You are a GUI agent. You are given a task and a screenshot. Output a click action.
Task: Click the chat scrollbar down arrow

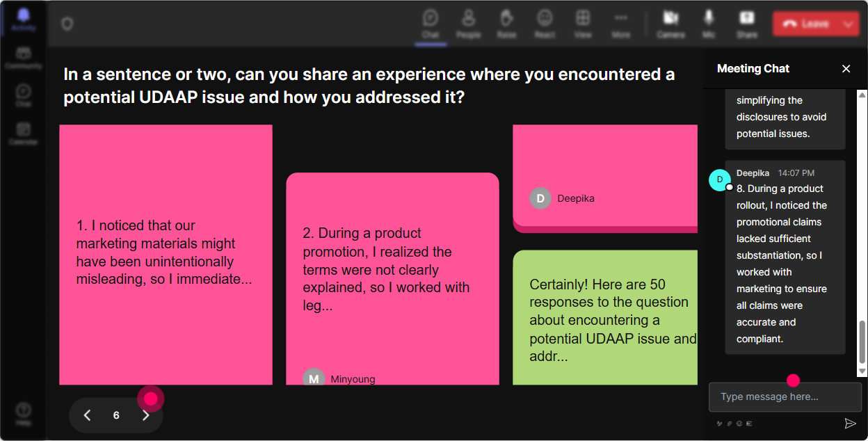tap(862, 373)
